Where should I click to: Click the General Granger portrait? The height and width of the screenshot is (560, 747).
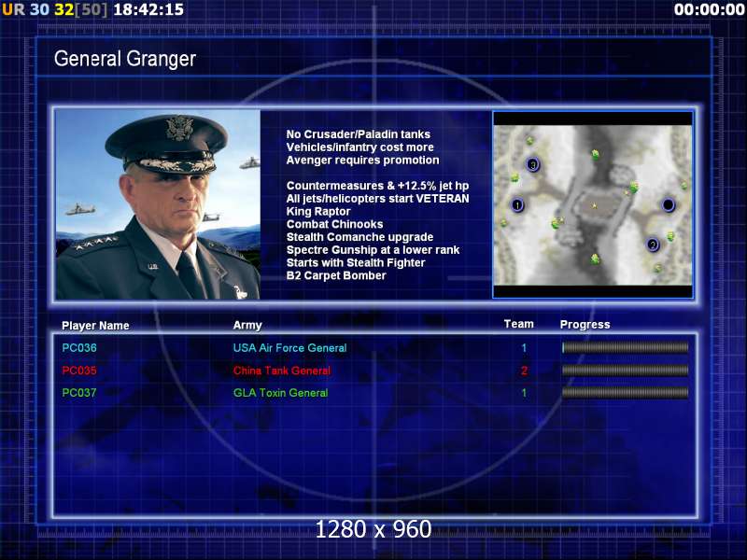tap(158, 204)
